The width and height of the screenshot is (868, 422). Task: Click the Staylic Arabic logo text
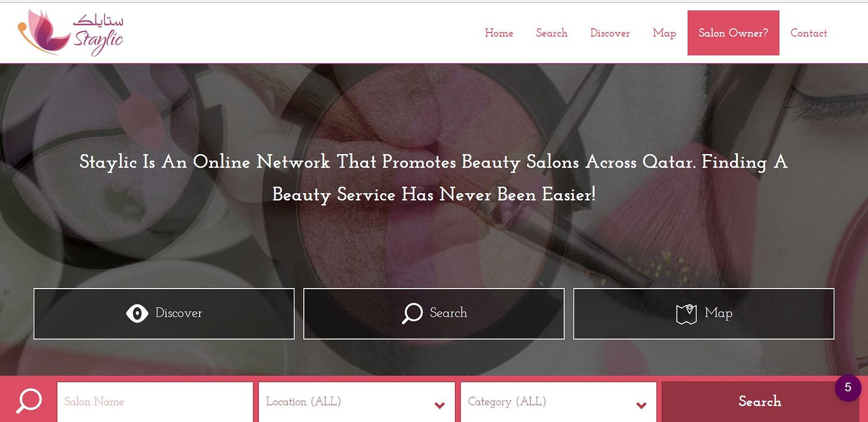pyautogui.click(x=98, y=20)
